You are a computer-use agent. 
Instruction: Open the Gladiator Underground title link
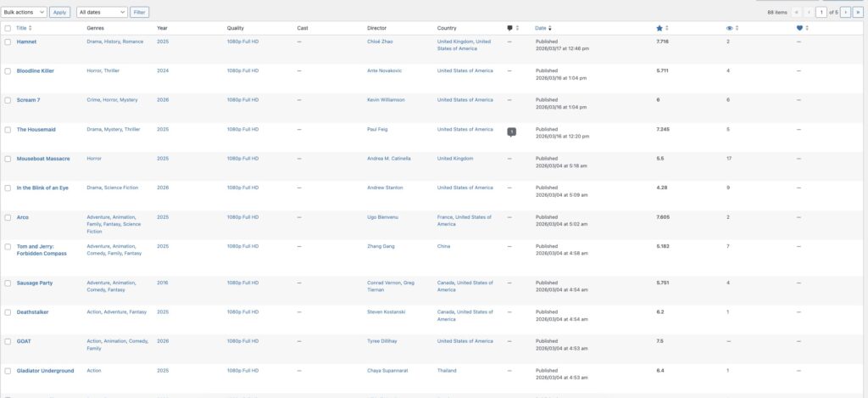46,371
